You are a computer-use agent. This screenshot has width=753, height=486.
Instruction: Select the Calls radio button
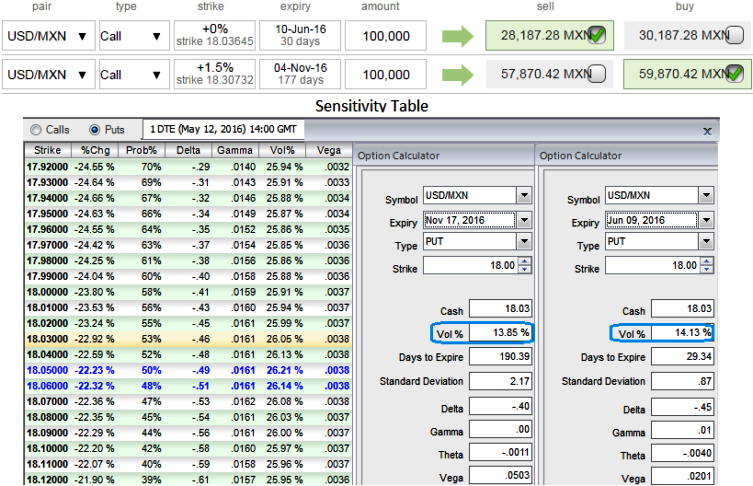[37, 130]
